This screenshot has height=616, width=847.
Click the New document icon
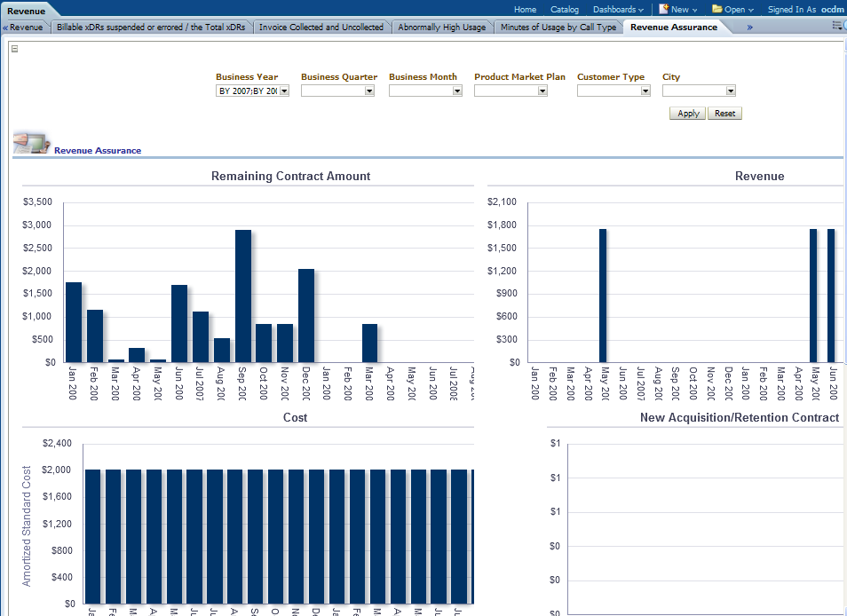(x=663, y=9)
